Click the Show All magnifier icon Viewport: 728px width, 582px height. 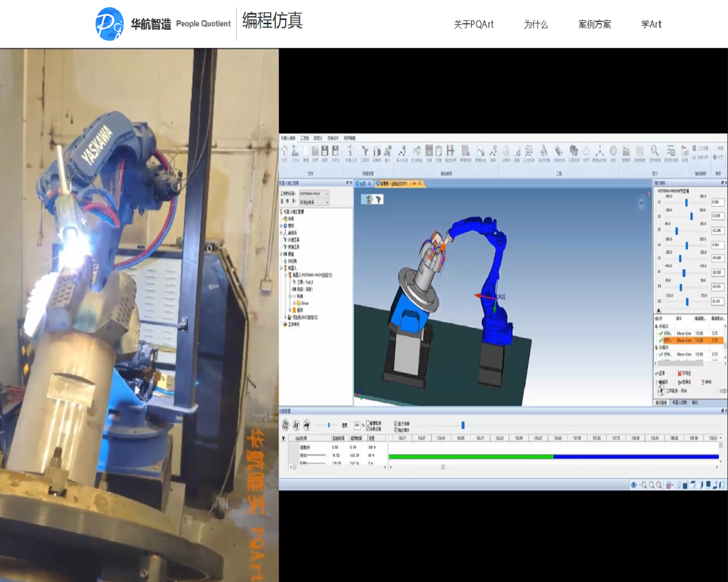[655, 151]
